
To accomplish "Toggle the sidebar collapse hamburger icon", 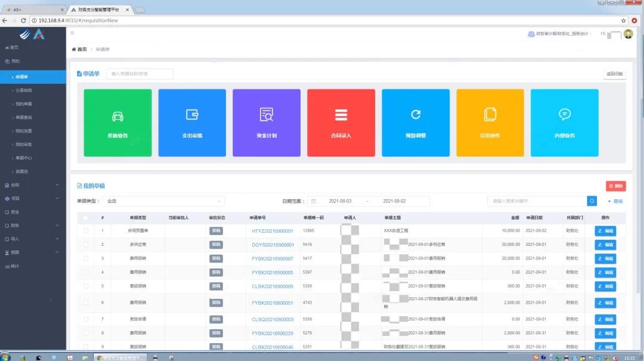I will [72, 33].
